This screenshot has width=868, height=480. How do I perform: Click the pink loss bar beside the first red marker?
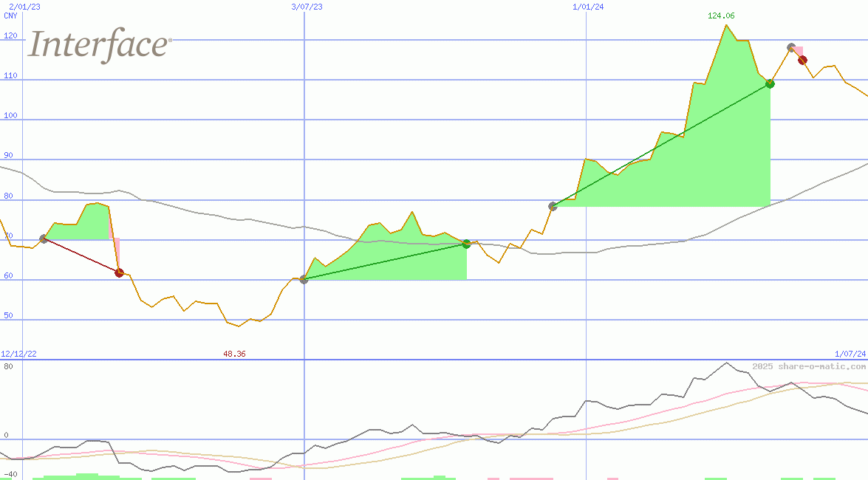tap(115, 251)
